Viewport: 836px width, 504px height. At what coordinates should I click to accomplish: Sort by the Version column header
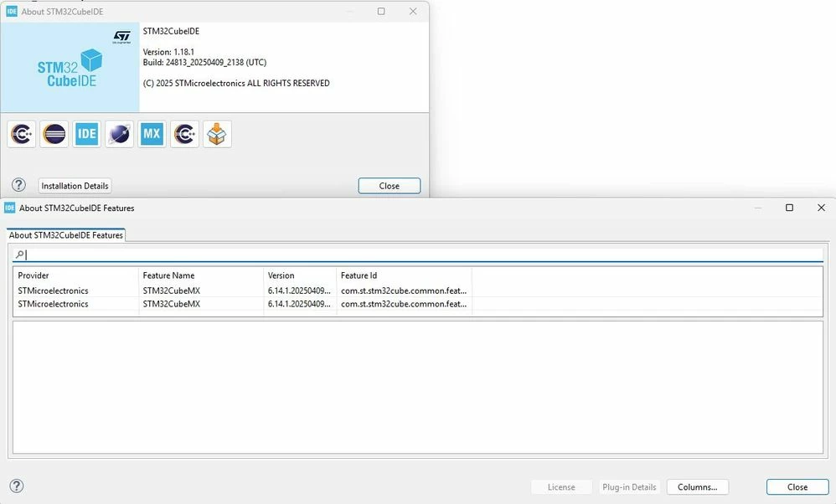point(300,275)
